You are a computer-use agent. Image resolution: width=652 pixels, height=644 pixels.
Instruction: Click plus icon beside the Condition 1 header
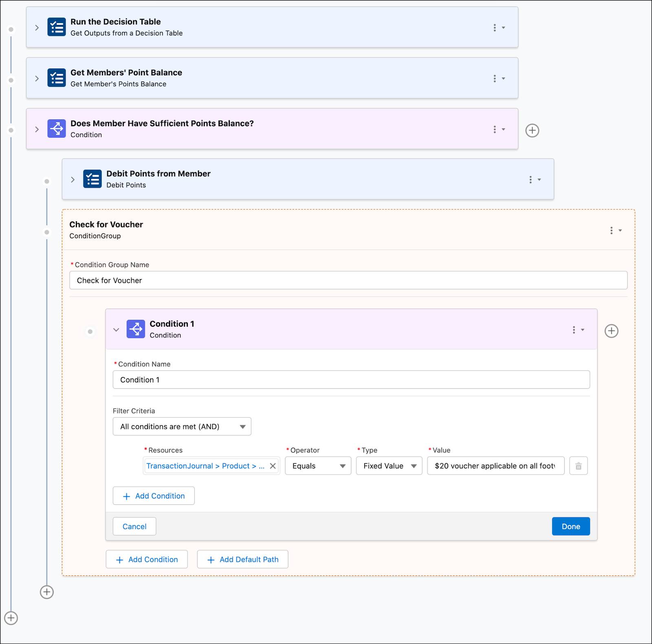pos(611,331)
